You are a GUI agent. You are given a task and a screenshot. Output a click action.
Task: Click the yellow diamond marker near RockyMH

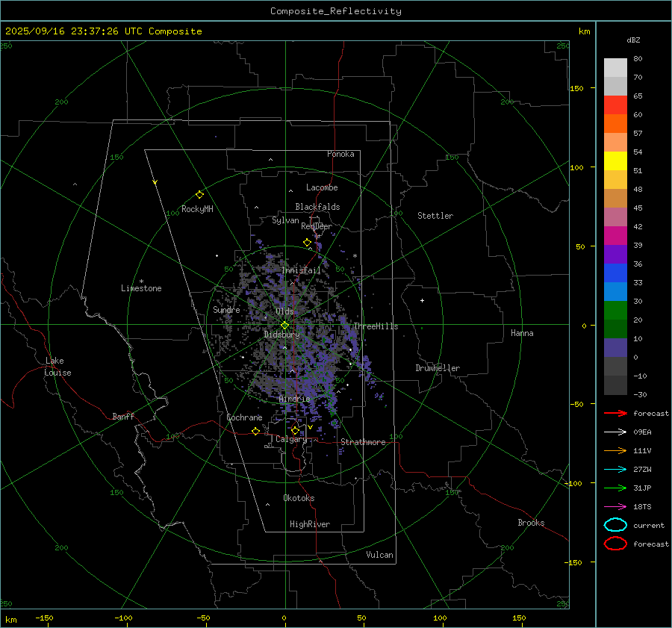click(x=199, y=194)
